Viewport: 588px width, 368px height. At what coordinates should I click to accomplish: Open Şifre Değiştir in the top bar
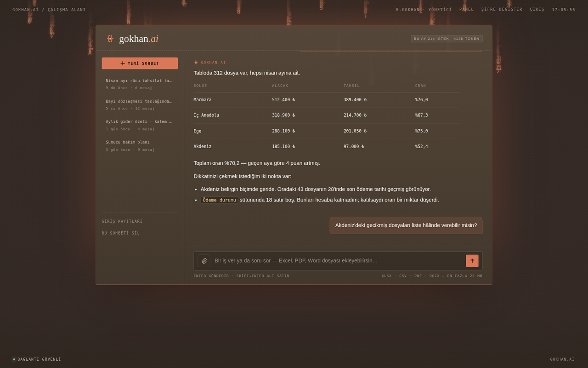(502, 9)
